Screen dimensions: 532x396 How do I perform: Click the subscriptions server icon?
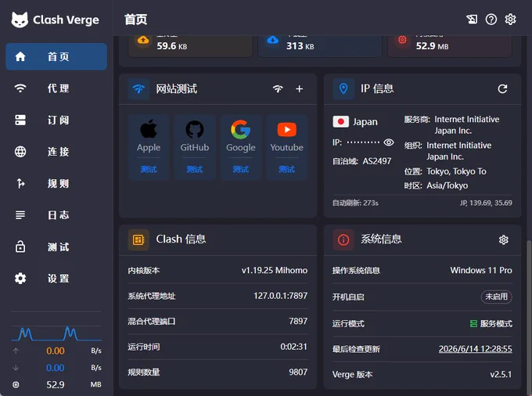(20, 120)
